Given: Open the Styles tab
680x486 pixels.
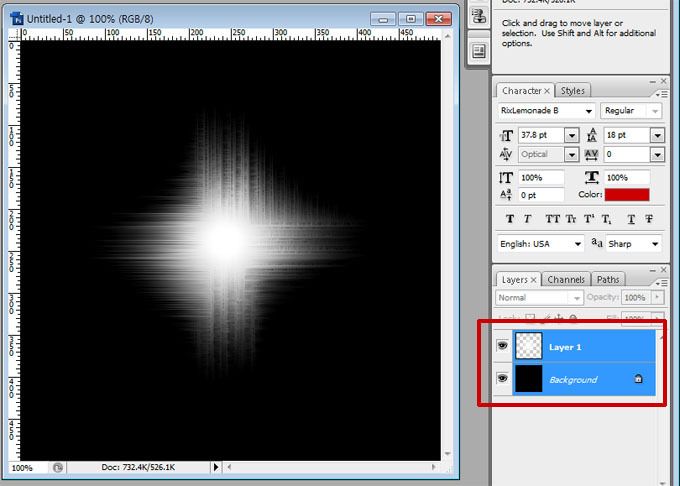Looking at the screenshot, I should click(572, 91).
